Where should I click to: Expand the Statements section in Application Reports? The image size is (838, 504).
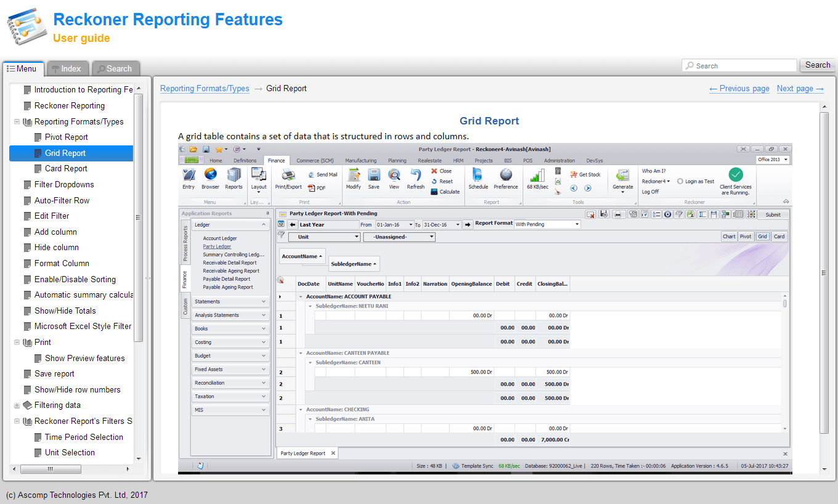click(x=230, y=301)
